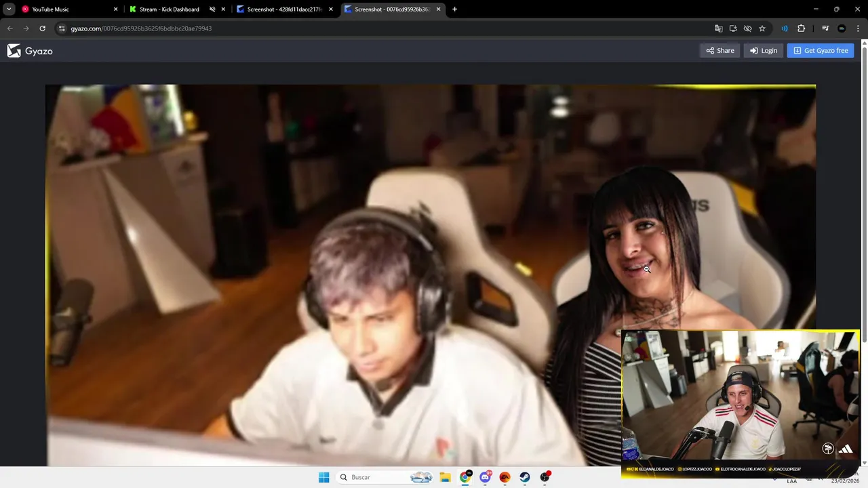Open the tab search dropdown arrow
The image size is (868, 488).
[x=9, y=9]
